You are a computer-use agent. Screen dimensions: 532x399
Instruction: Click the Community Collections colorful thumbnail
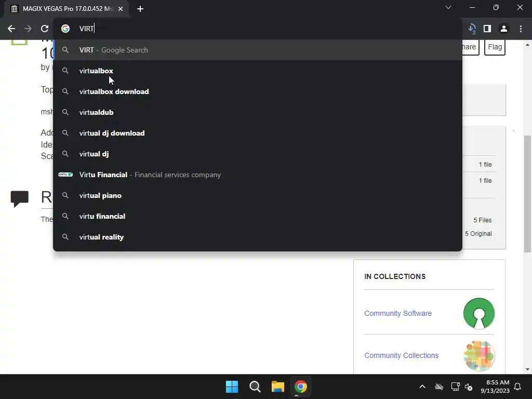tap(478, 355)
